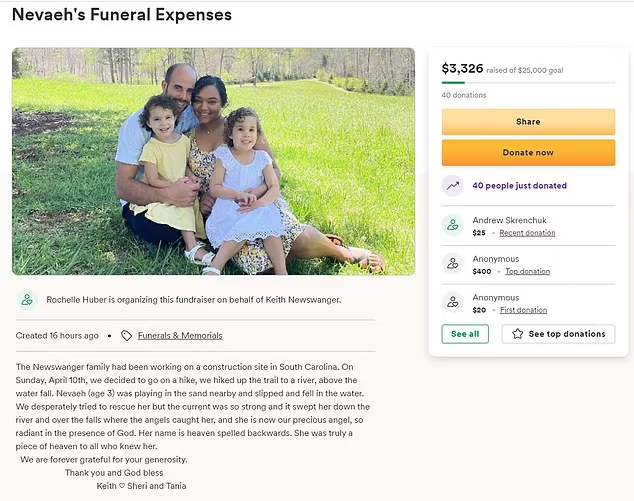Click the fundraising progress bar
Screen dimensions: 634x501
coord(528,83)
